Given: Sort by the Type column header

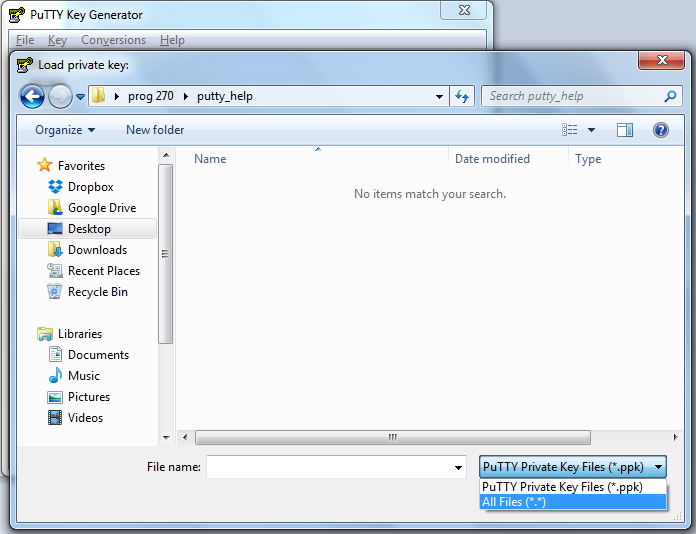Looking at the screenshot, I should (588, 159).
